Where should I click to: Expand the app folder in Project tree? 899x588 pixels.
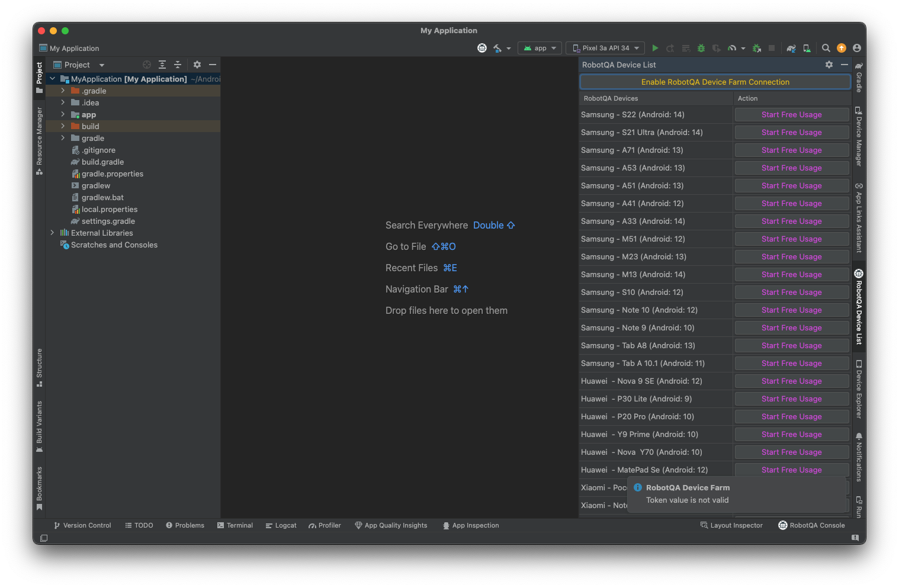tap(62, 114)
